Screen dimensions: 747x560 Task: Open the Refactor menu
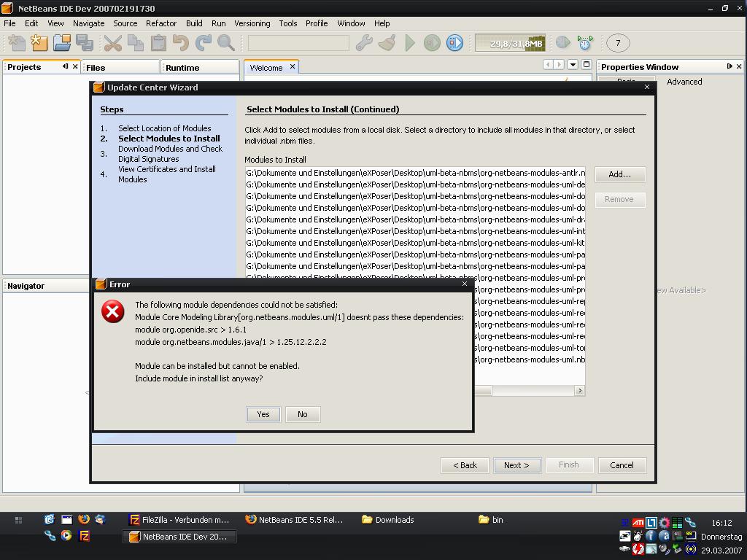click(x=161, y=23)
